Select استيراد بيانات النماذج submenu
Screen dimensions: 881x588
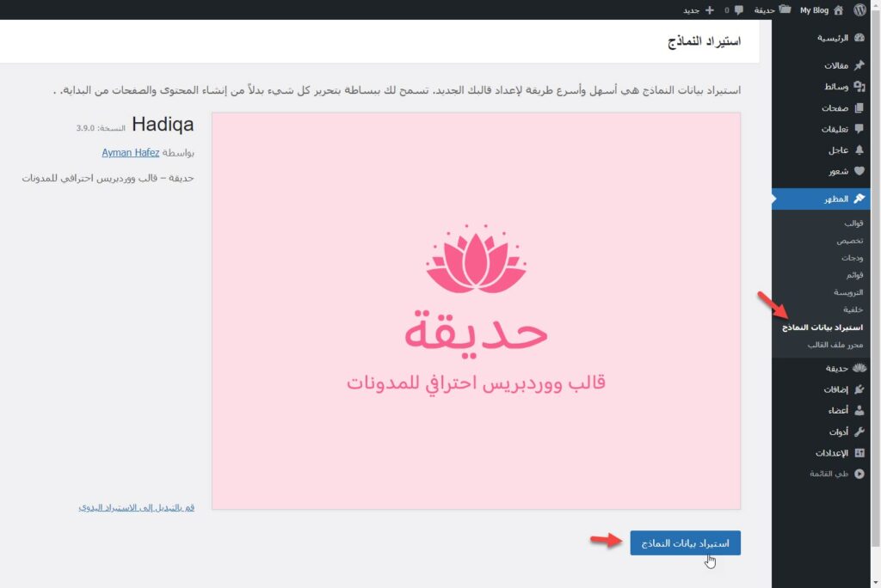(x=822, y=328)
